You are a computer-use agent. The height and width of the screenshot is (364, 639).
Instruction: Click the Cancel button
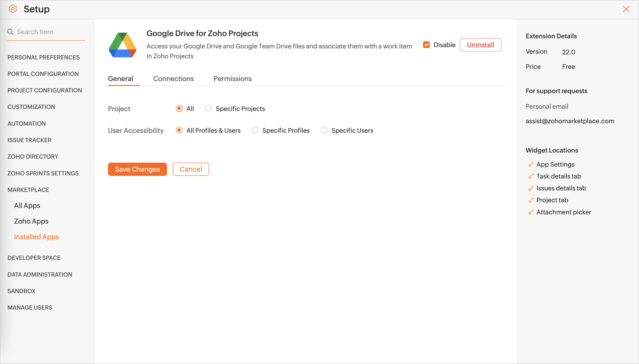click(191, 169)
